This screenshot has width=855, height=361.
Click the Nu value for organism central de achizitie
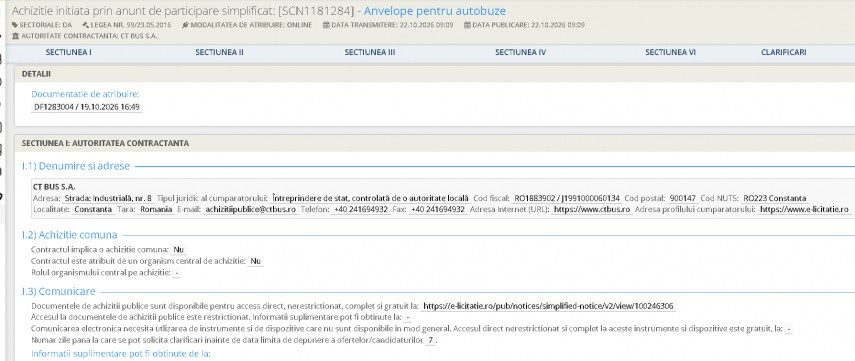(x=255, y=261)
